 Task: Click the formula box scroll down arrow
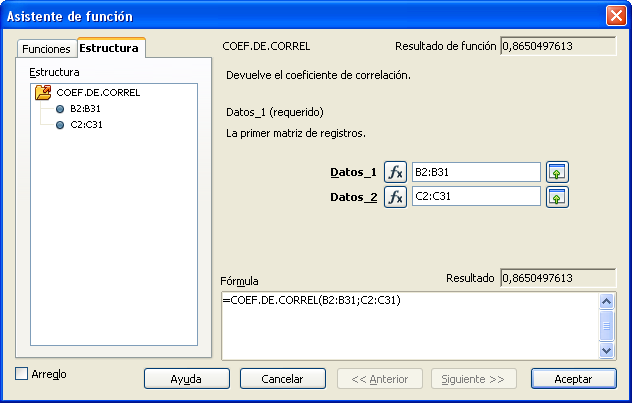(x=606, y=350)
